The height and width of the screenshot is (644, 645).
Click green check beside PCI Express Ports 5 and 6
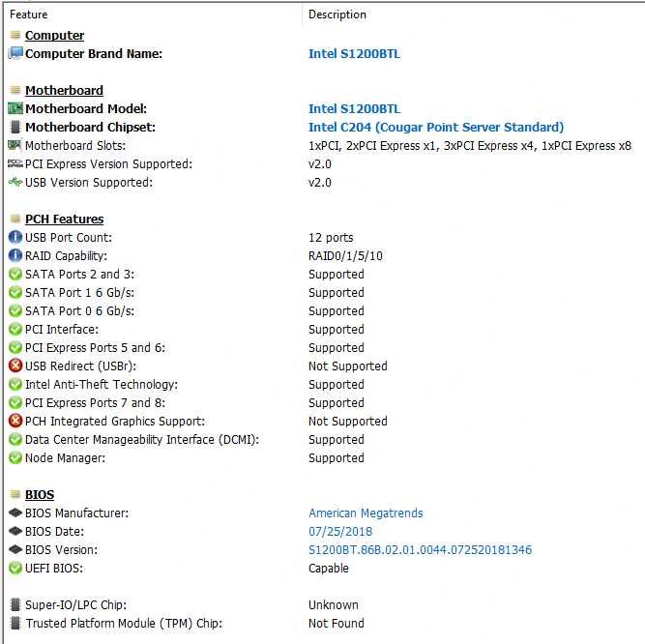click(x=15, y=347)
